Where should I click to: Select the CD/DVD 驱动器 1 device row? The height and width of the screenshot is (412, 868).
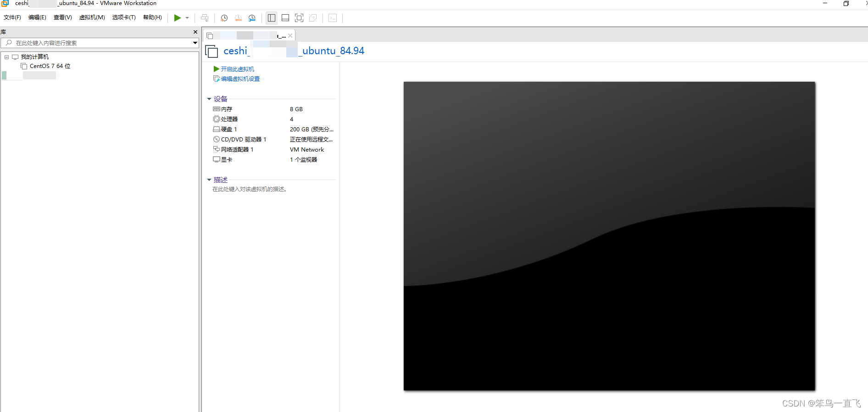pyautogui.click(x=273, y=140)
